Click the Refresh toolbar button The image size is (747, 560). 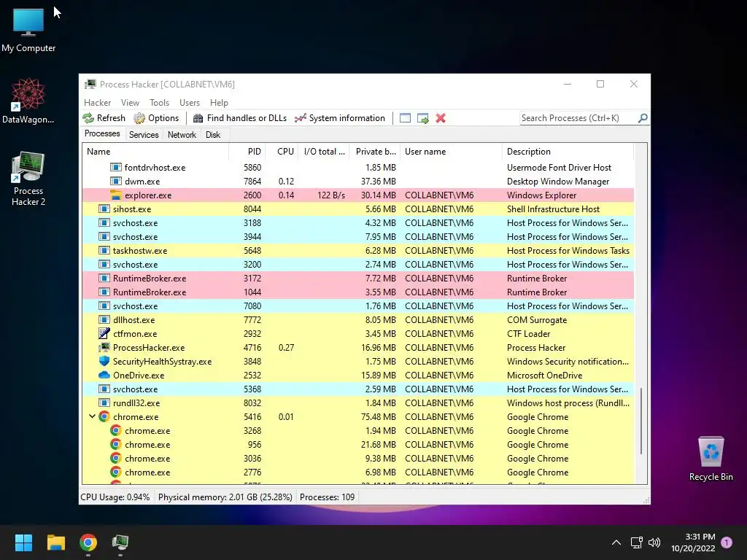104,118
